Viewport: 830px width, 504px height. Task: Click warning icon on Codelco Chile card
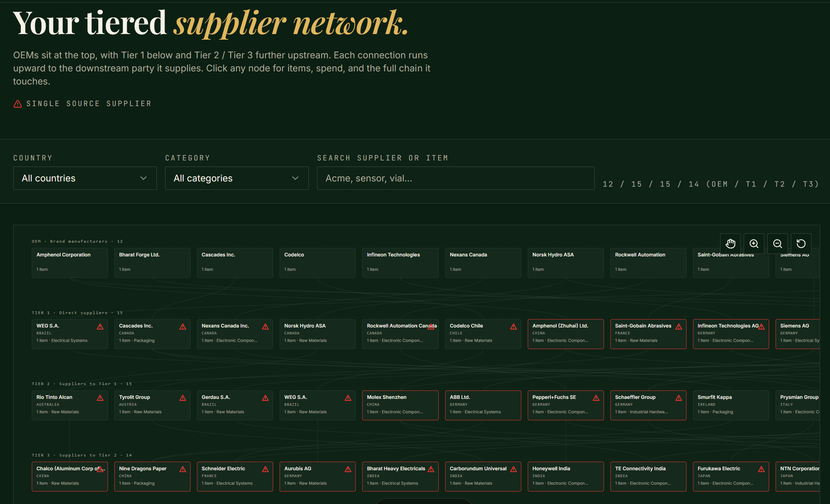point(513,327)
